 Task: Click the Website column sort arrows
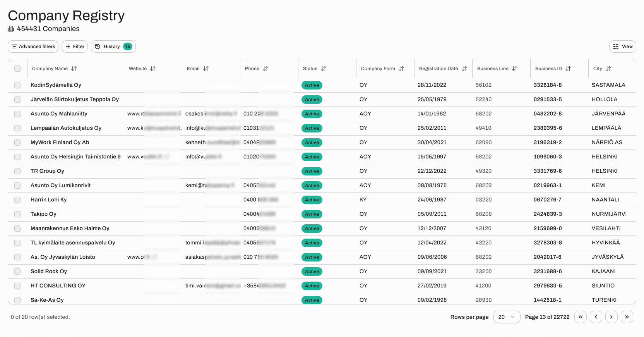[153, 69]
